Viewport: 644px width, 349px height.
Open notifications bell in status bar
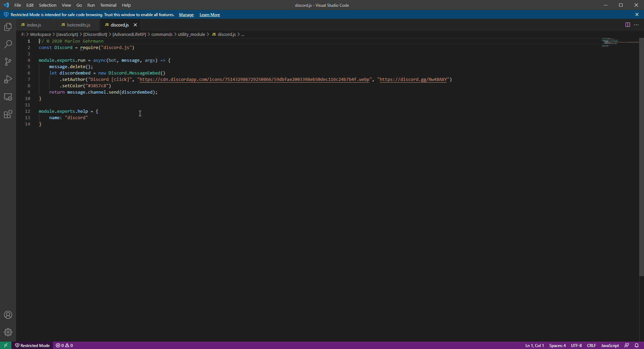pos(637,345)
